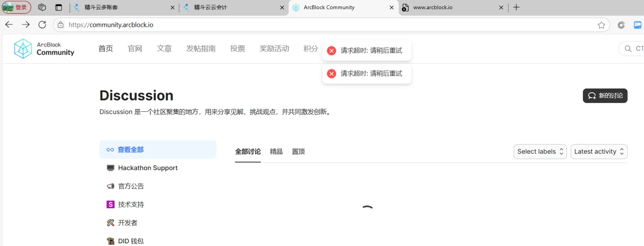Open the Hackathon Support board
Screen dimensions: 644x246
point(158,168)
